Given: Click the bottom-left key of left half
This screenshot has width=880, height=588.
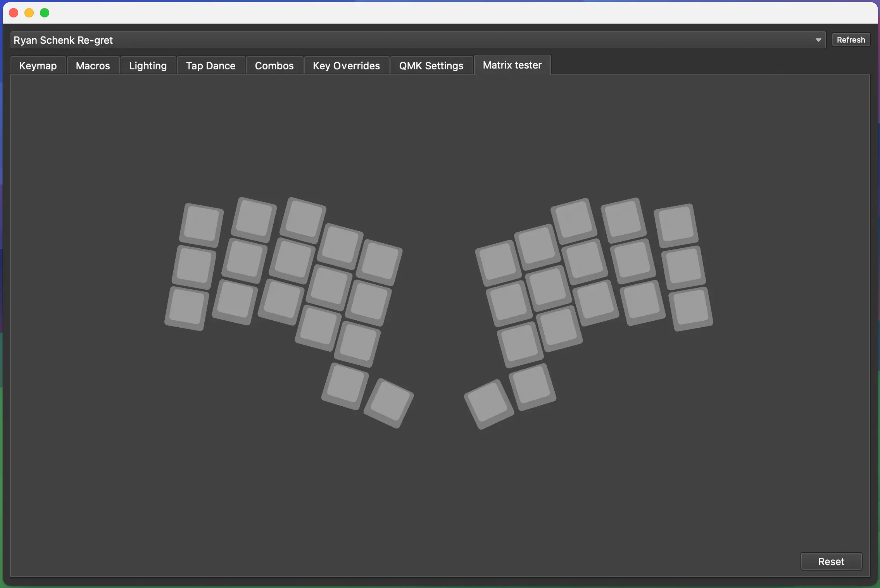Looking at the screenshot, I should click(x=187, y=308).
